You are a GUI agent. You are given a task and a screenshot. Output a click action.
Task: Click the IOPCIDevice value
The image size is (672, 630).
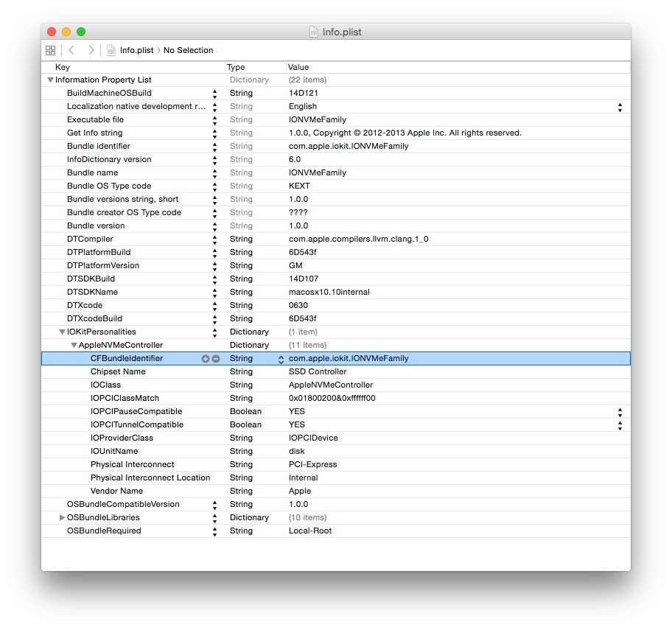coord(313,438)
